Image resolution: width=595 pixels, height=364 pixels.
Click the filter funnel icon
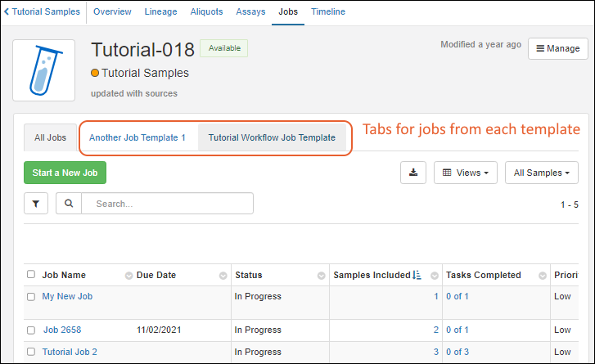(36, 204)
